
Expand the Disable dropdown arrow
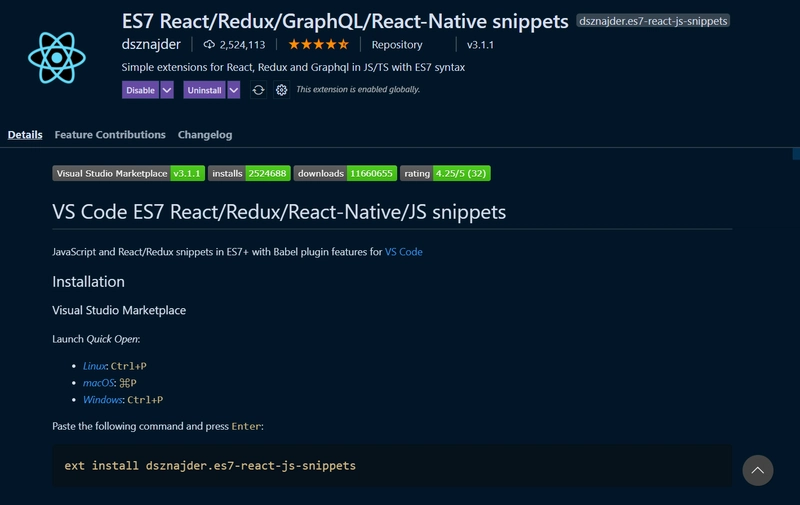(x=167, y=90)
